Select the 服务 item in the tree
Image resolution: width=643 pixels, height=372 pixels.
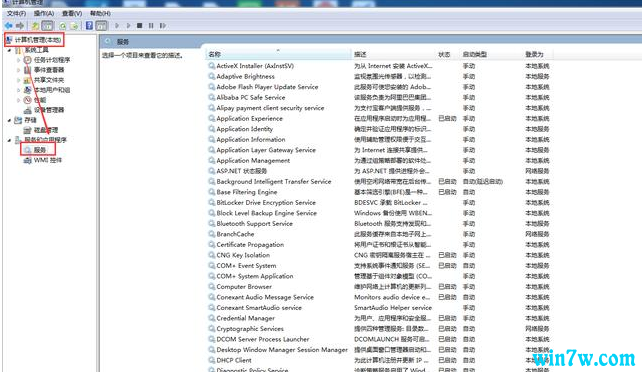(x=39, y=150)
